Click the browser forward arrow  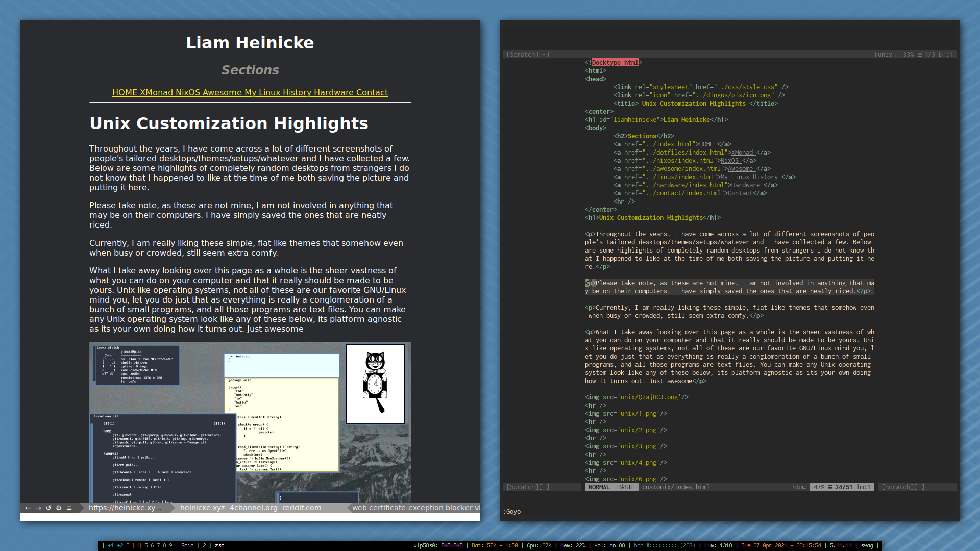point(38,508)
